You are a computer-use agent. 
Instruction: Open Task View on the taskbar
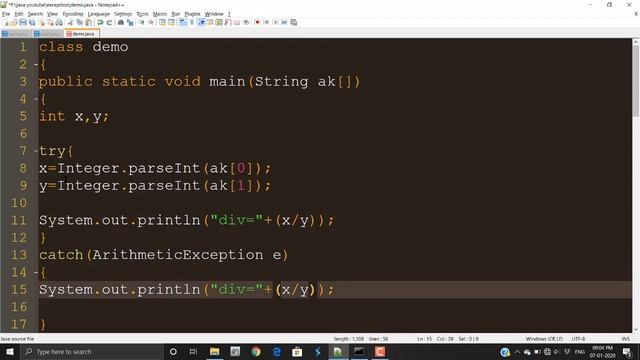point(193,351)
